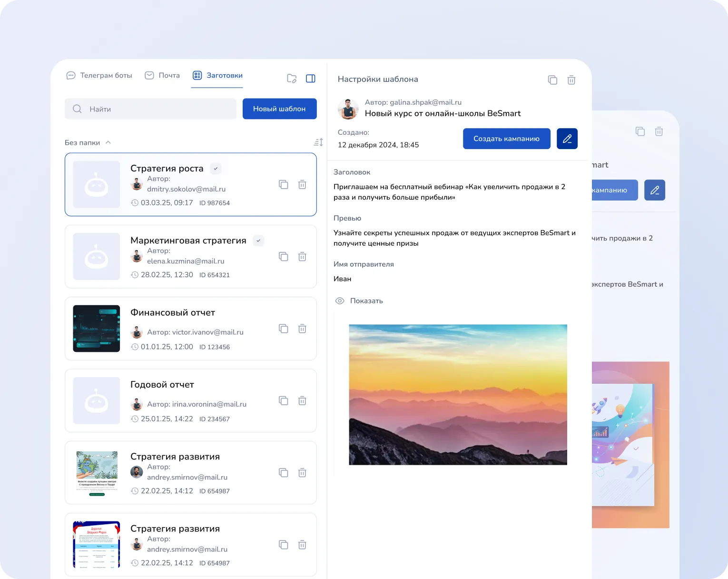This screenshot has width=728, height=579.
Task: Click the mountain sunset preview image
Action: pos(458,394)
